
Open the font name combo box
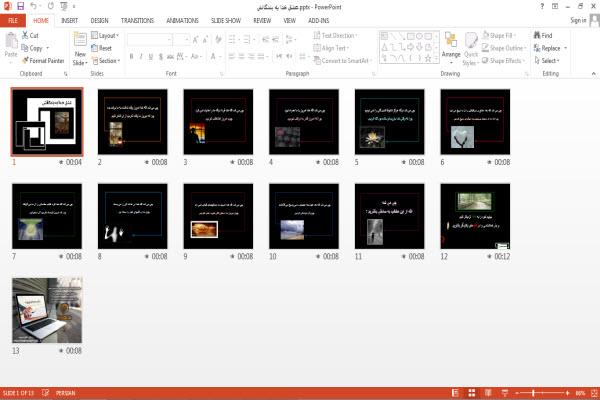pyautogui.click(x=149, y=39)
